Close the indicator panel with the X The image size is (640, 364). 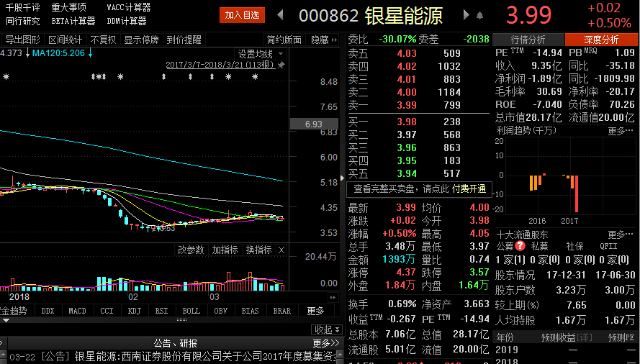(281, 250)
